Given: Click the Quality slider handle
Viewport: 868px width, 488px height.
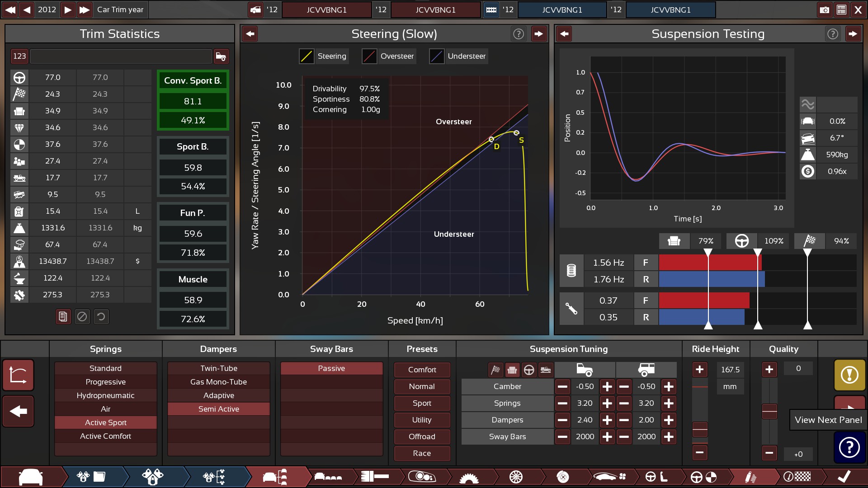Looking at the screenshot, I should (x=769, y=411).
